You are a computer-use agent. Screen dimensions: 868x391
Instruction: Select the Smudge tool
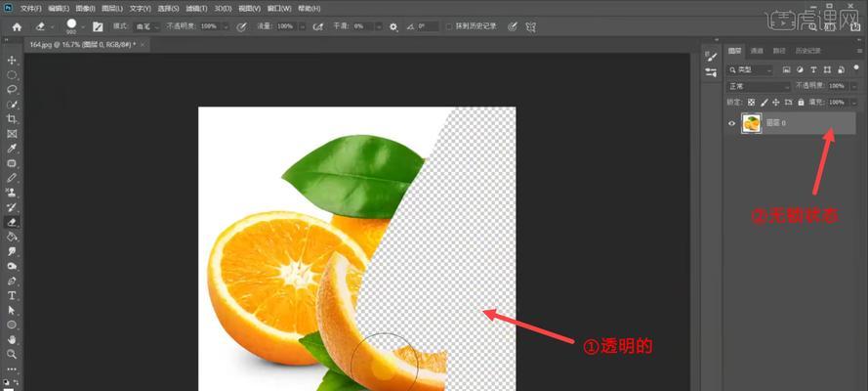pyautogui.click(x=12, y=251)
